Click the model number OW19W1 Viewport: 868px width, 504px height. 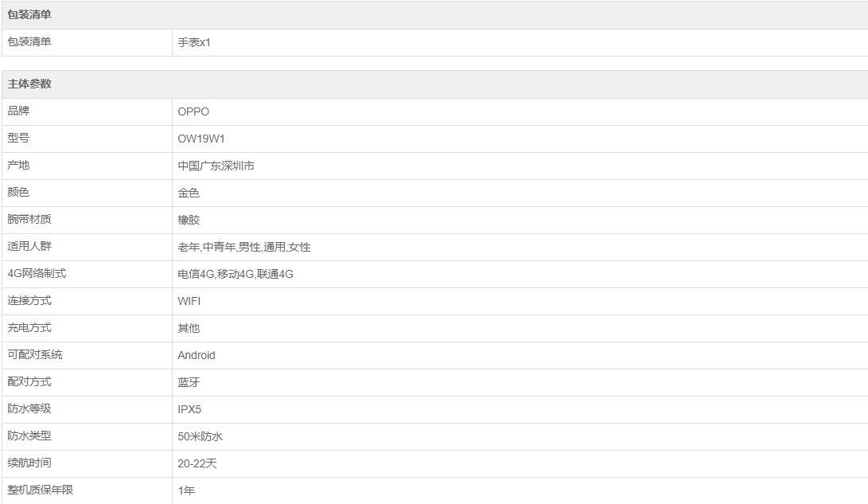pyautogui.click(x=201, y=139)
